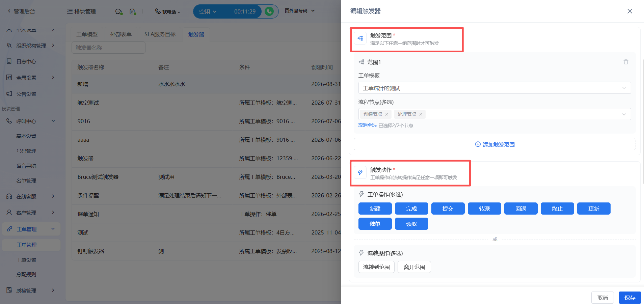Click 添加触发范围 button

(494, 144)
